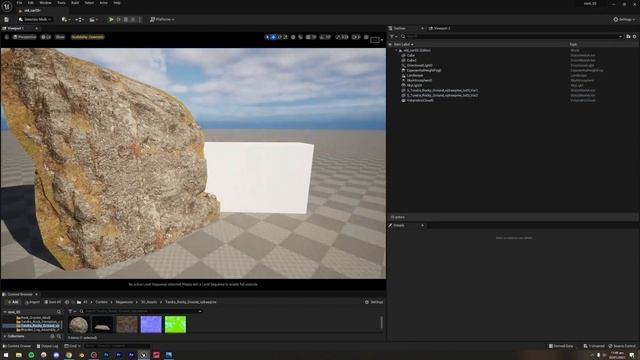Viewport: 640px width, 360px height.
Task: Open the Outliner settings gear
Action: (634, 36)
